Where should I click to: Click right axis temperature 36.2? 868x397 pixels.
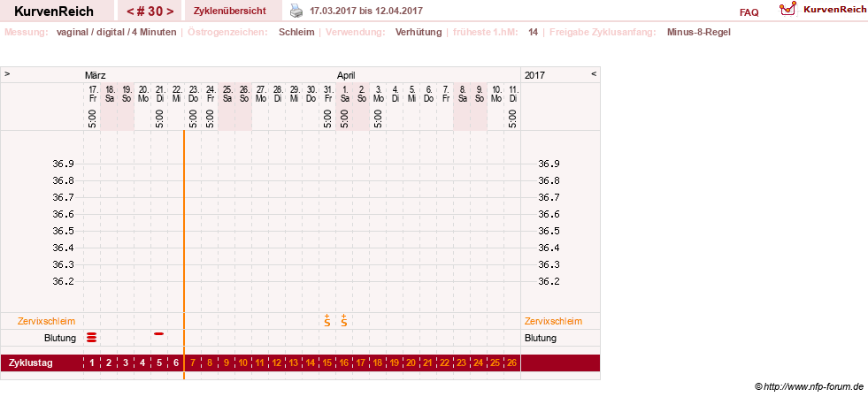pos(549,281)
